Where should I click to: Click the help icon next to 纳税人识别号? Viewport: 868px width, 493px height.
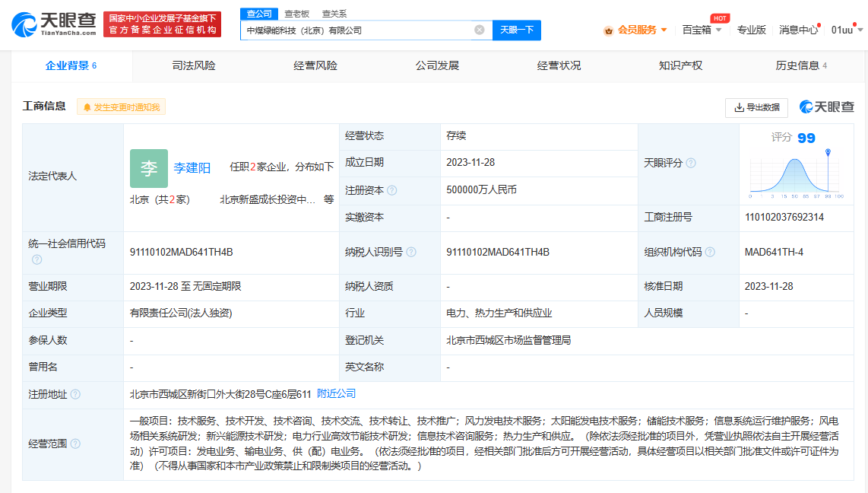click(411, 252)
